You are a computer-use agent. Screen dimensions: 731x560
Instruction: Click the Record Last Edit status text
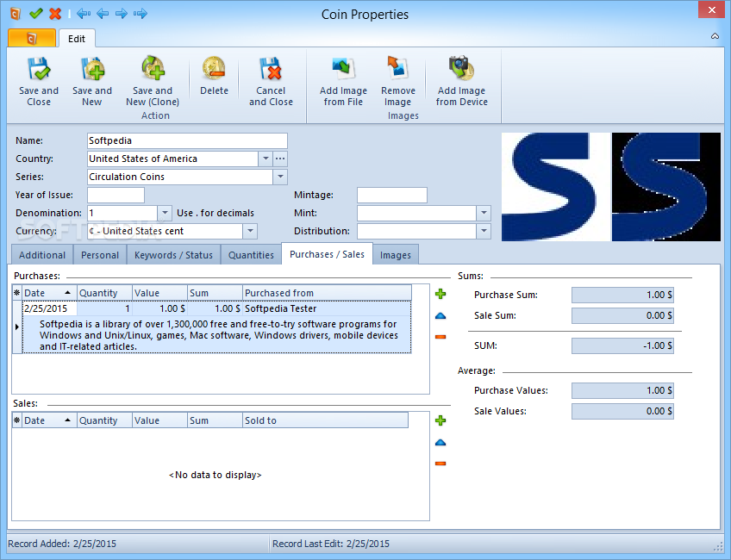330,544
